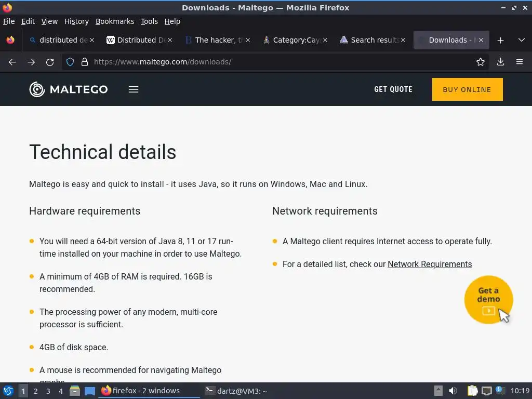
Task: Reload the Maltego downloads page
Action: click(50, 62)
